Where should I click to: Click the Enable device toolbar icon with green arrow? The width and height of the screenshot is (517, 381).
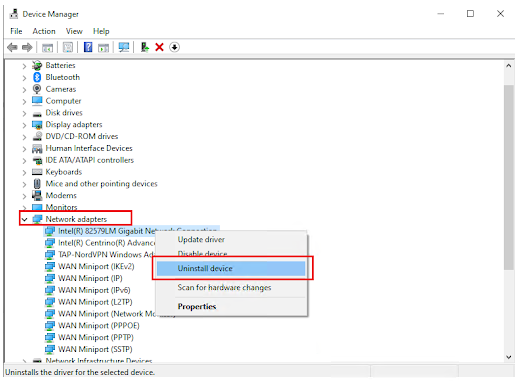click(145, 47)
